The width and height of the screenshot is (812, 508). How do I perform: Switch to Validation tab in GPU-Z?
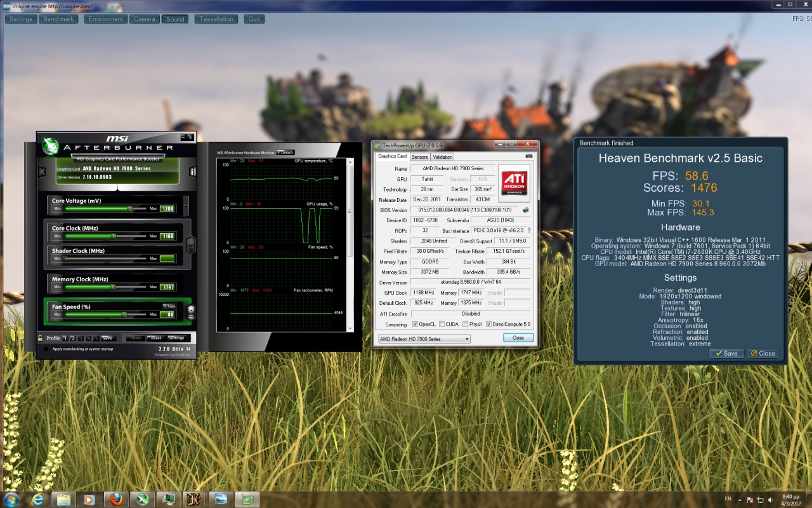[x=443, y=157]
